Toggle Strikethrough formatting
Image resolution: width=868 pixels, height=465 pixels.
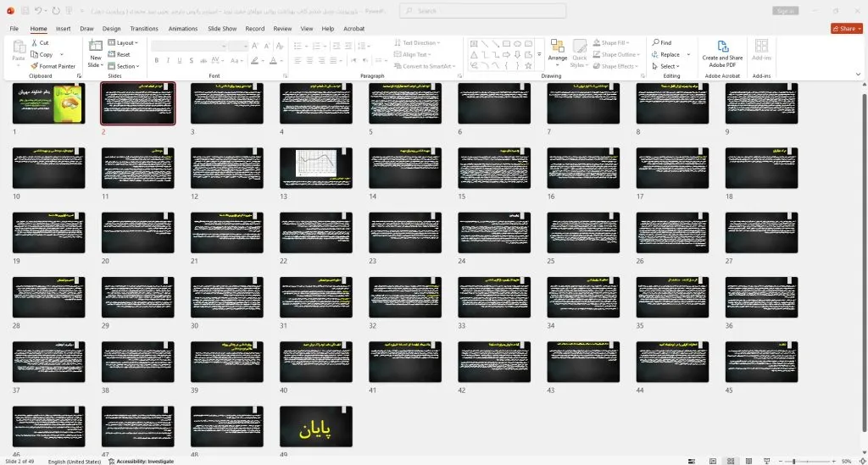point(203,61)
